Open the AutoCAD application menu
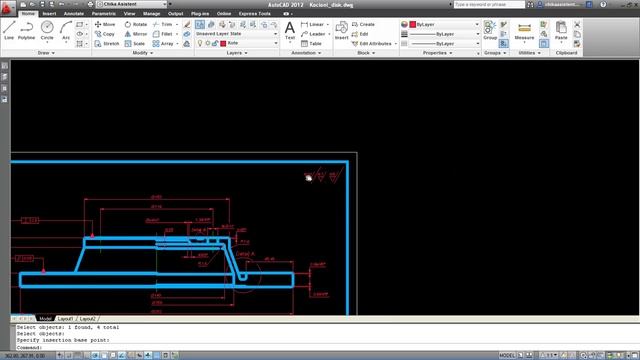The width and height of the screenshot is (640, 360). [7, 7]
